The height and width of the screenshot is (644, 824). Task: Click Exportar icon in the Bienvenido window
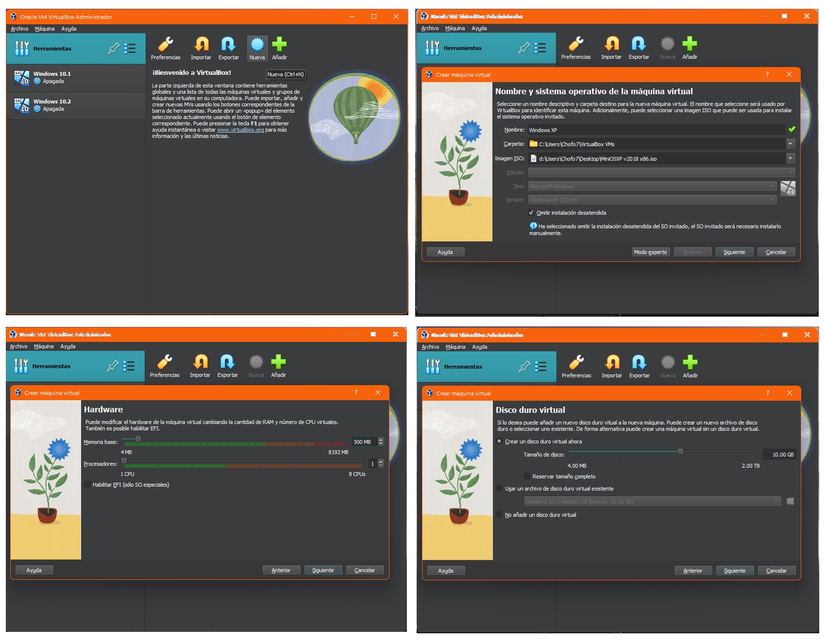[x=229, y=45]
